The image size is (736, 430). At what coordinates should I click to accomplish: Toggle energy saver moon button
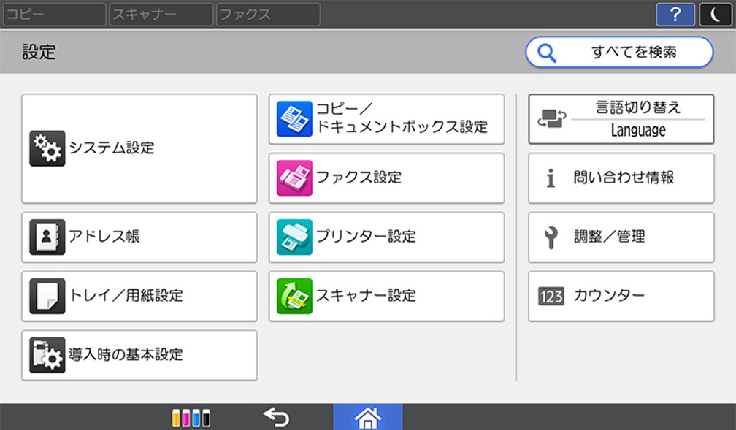(x=715, y=14)
